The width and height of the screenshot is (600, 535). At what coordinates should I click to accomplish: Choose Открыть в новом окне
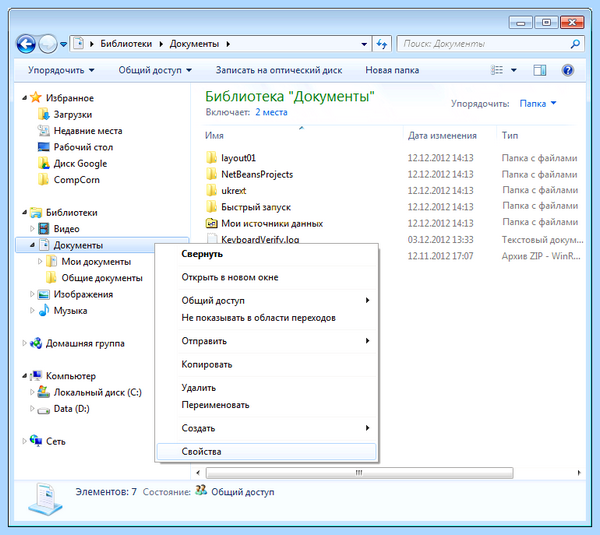coord(266,277)
